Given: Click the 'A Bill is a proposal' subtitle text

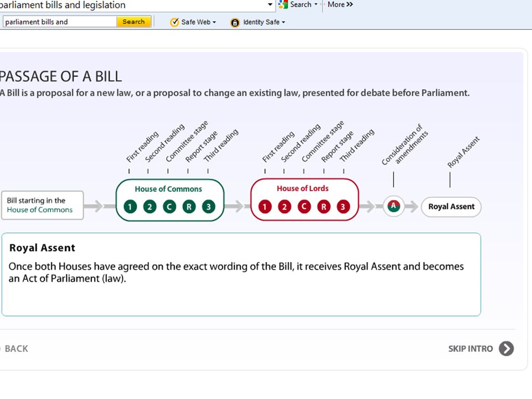Looking at the screenshot, I should point(235,93).
